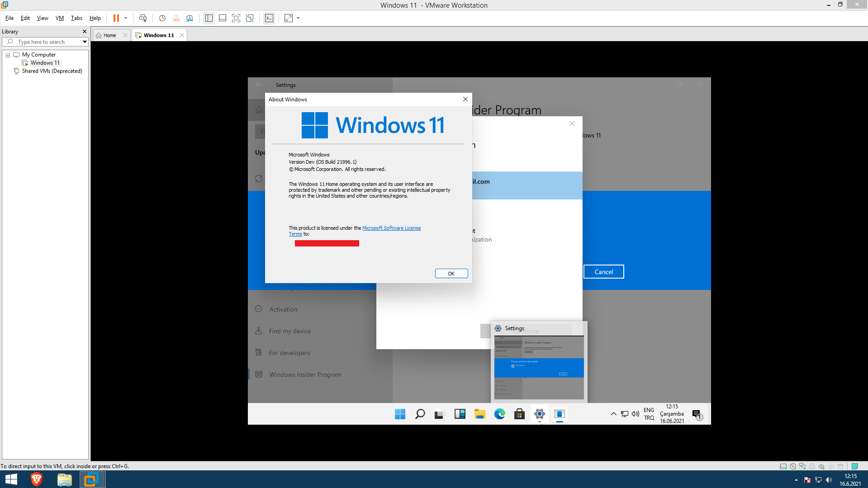Viewport: 868px width, 488px height.
Task: Open File Explorer on the host taskbar
Action: tap(64, 479)
